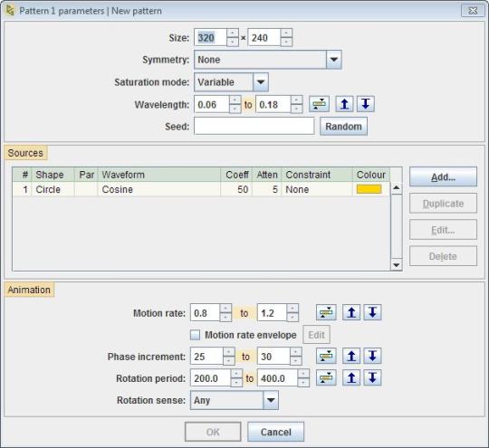
Task: Click the Phase increment blue up-arrow button
Action: [351, 356]
